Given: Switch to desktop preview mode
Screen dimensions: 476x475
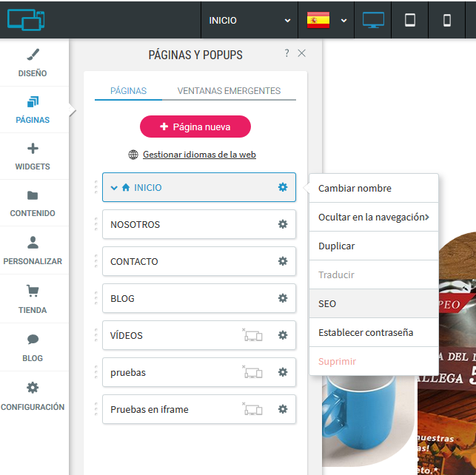Looking at the screenshot, I should tap(373, 20).
